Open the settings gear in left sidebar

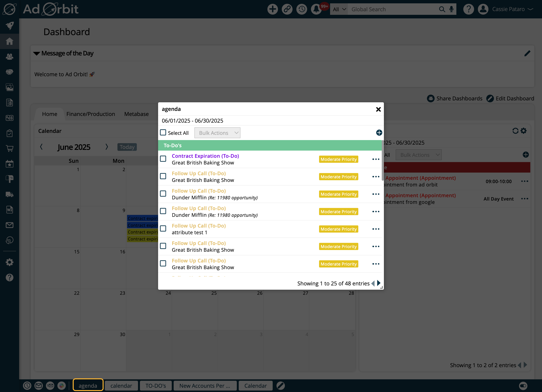coord(10,262)
